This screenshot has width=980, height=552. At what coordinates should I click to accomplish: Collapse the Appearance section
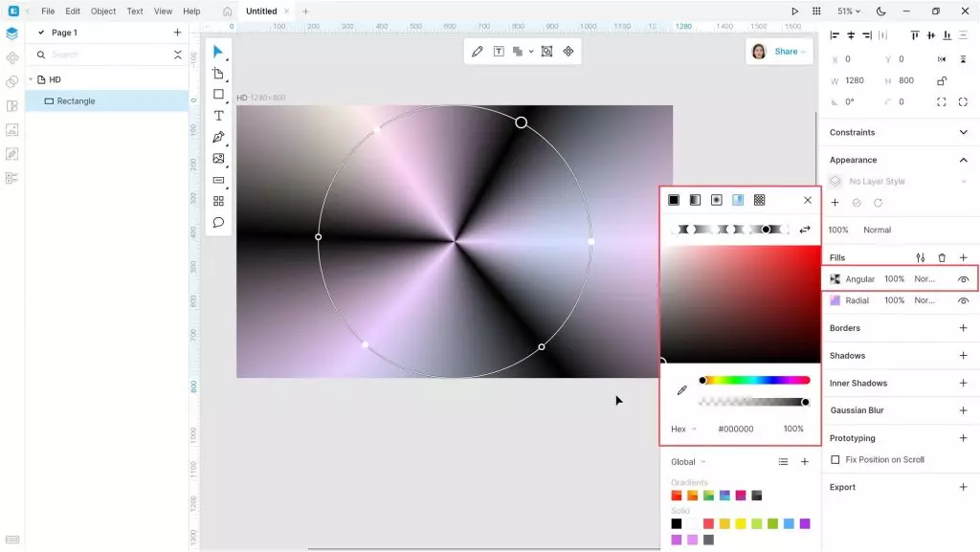point(963,160)
